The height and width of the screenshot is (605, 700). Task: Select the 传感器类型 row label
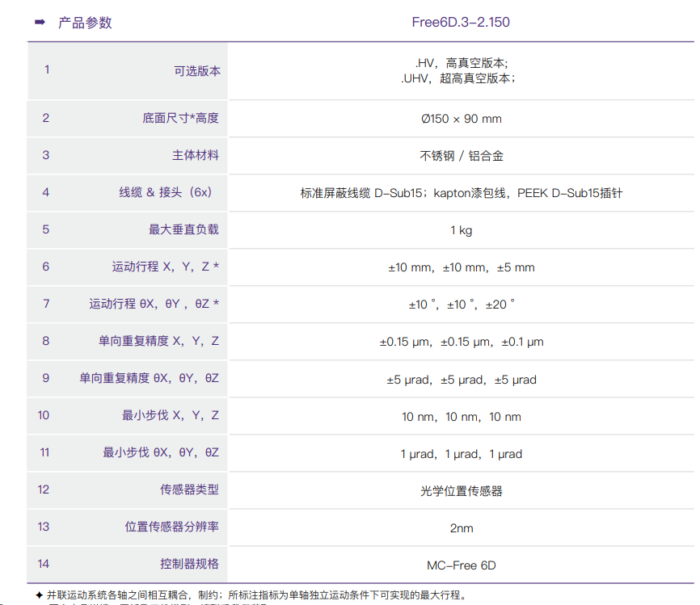189,489
